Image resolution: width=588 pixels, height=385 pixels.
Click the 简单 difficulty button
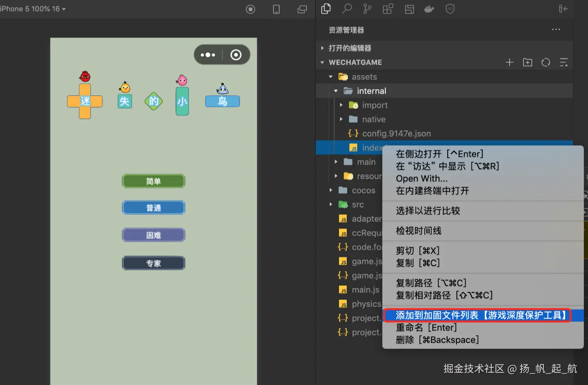[x=154, y=181]
